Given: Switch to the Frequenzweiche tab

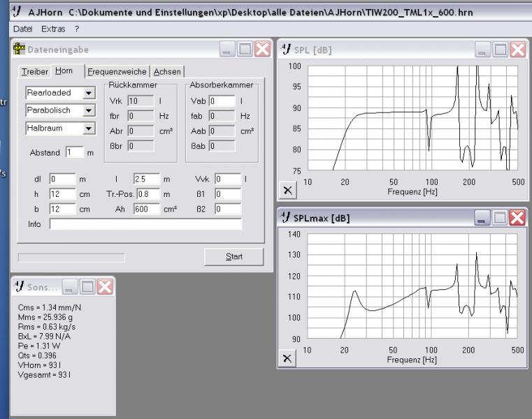Looking at the screenshot, I should (117, 71).
